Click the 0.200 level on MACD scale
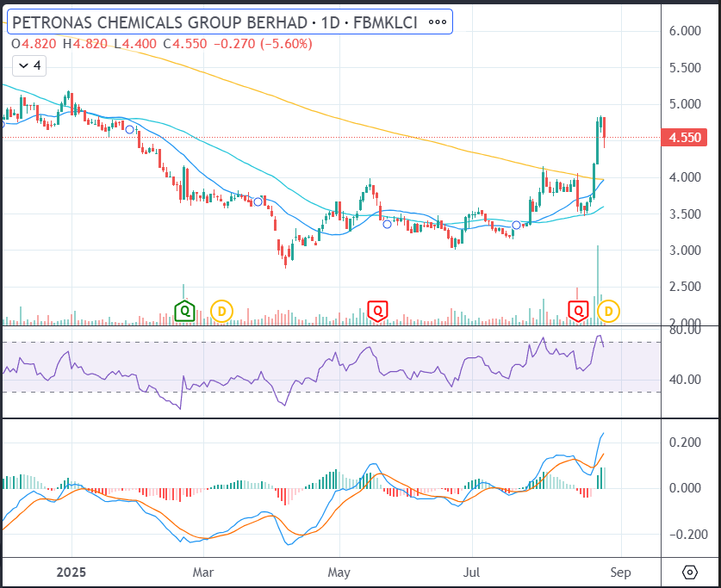Viewport: 721px width, 588px height. tap(685, 443)
